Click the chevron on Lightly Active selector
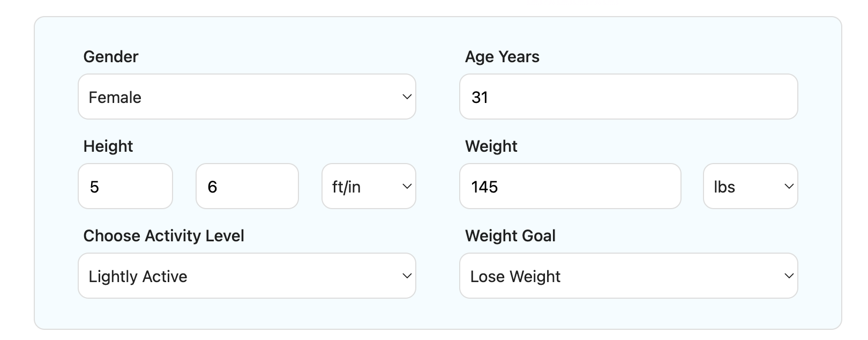This screenshot has width=868, height=340. (x=406, y=276)
